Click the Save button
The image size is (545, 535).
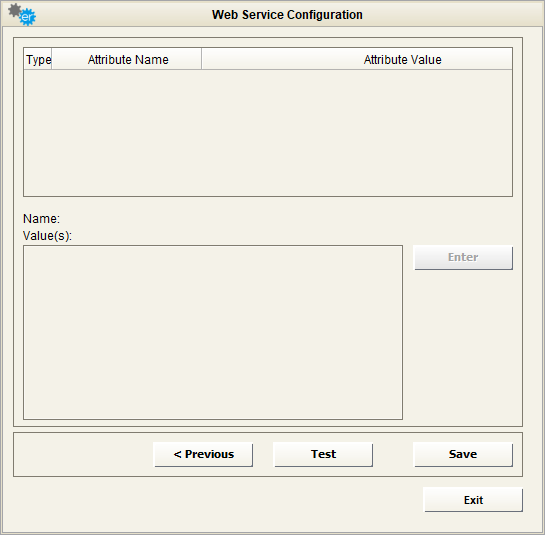click(463, 454)
